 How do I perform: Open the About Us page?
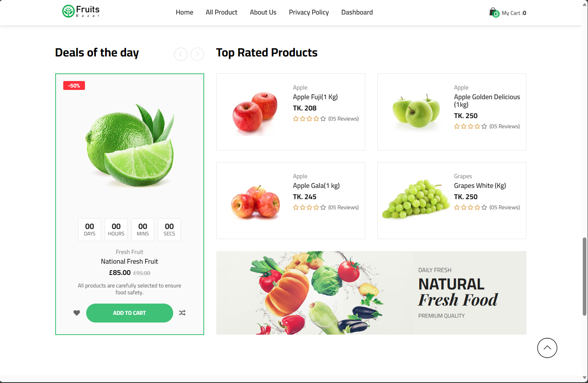pyautogui.click(x=263, y=12)
